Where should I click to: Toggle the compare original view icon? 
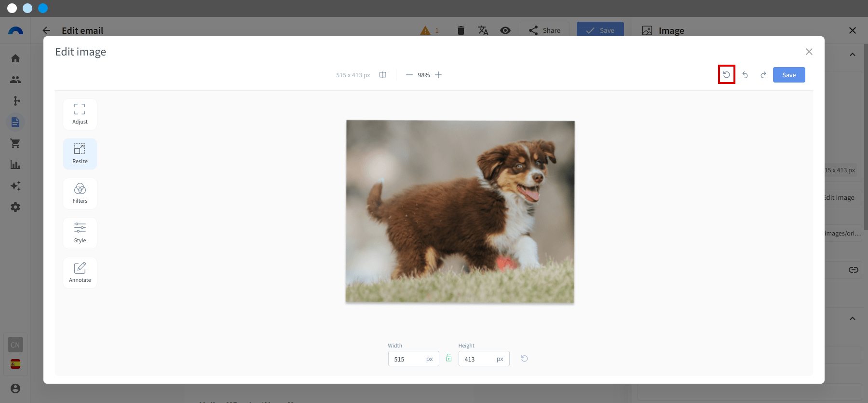383,75
